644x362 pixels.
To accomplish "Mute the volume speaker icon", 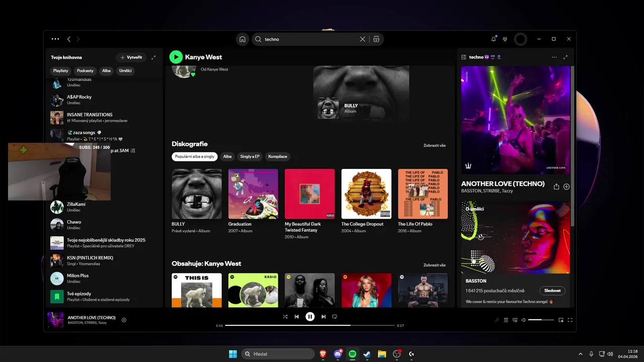I will [x=524, y=320].
